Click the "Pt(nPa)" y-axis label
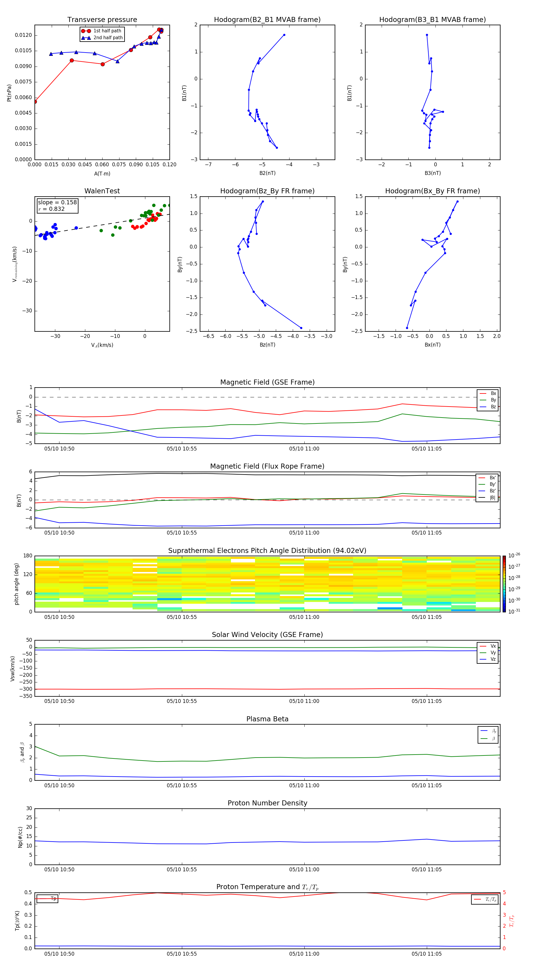This screenshot has height=980, width=535. (9, 93)
